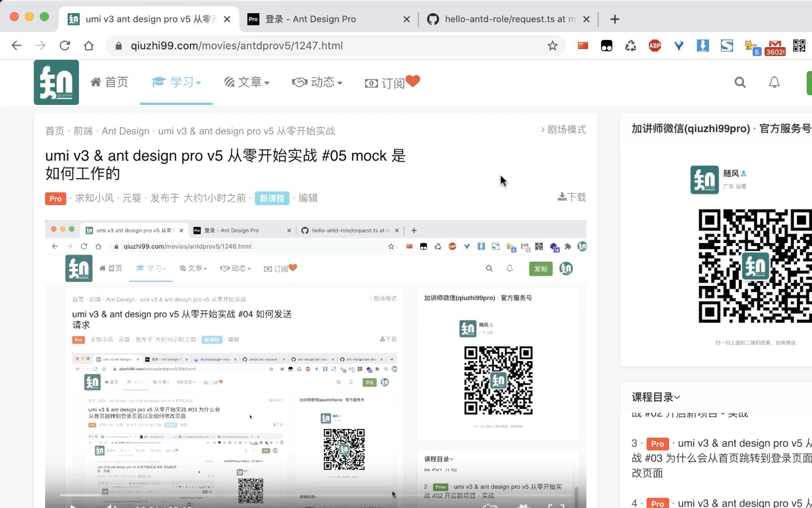Open the site search magnifier icon

pos(740,82)
